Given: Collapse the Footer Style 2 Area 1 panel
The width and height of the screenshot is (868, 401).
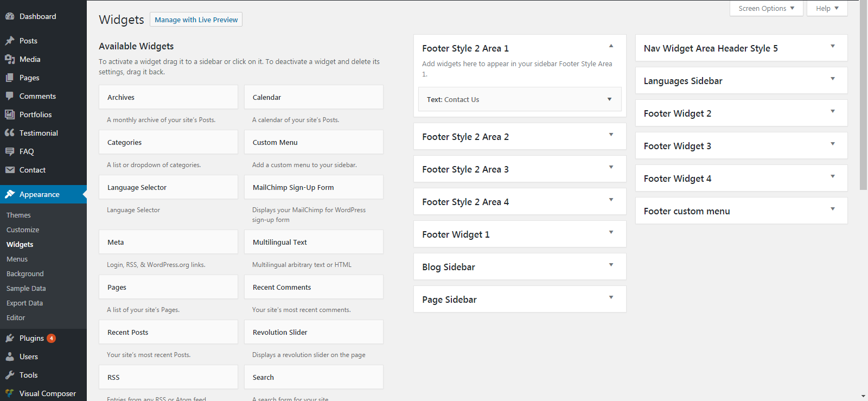Looking at the screenshot, I should click(611, 46).
